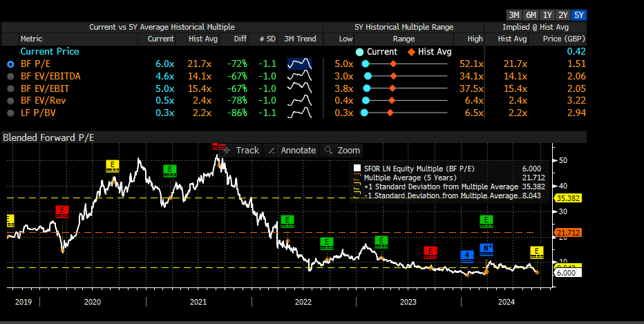Select the BF P/E metric radio button
This screenshot has height=324, width=644.
10,64
